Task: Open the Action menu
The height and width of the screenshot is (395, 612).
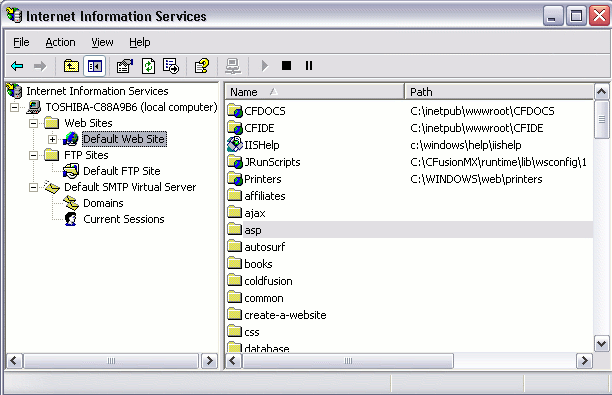Action: click(x=60, y=42)
